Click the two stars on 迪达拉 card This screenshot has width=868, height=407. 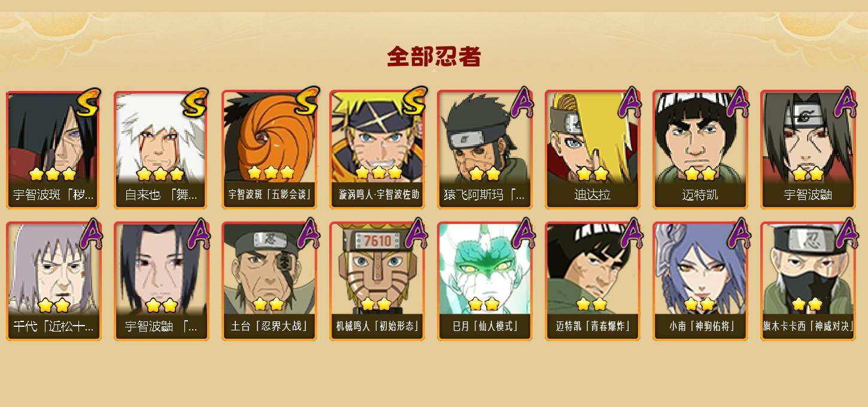coord(592,174)
